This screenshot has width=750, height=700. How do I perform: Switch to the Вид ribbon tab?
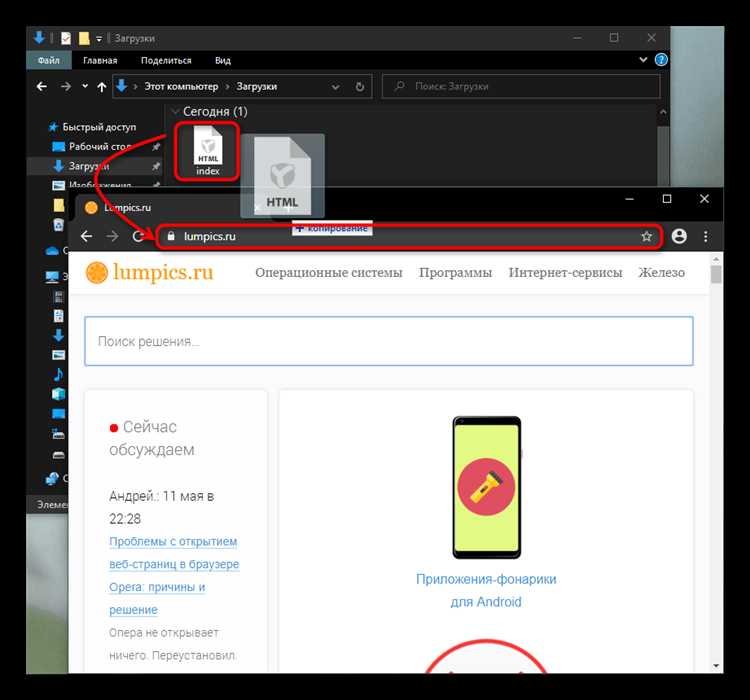pyautogui.click(x=223, y=61)
